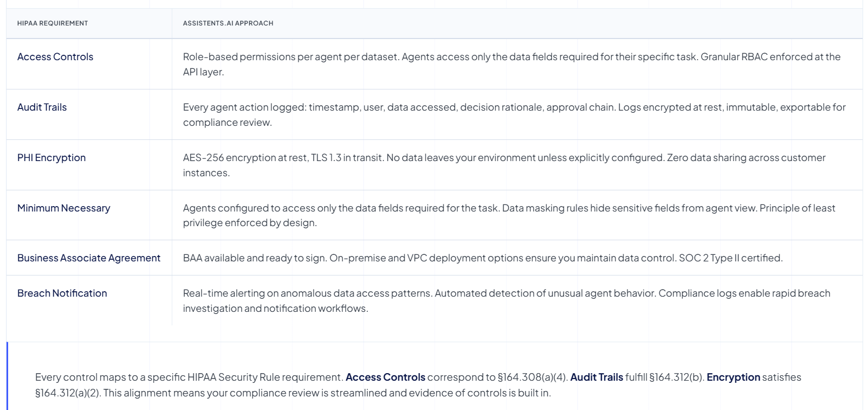Click the role-based permissions description text
Screen dimensions: 868x410
(511, 64)
